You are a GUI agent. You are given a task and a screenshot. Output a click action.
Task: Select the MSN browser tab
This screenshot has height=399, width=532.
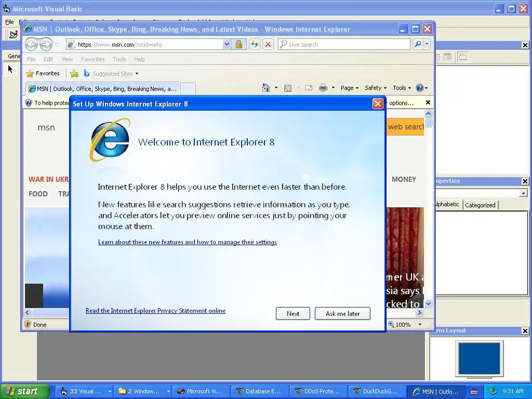click(x=103, y=89)
